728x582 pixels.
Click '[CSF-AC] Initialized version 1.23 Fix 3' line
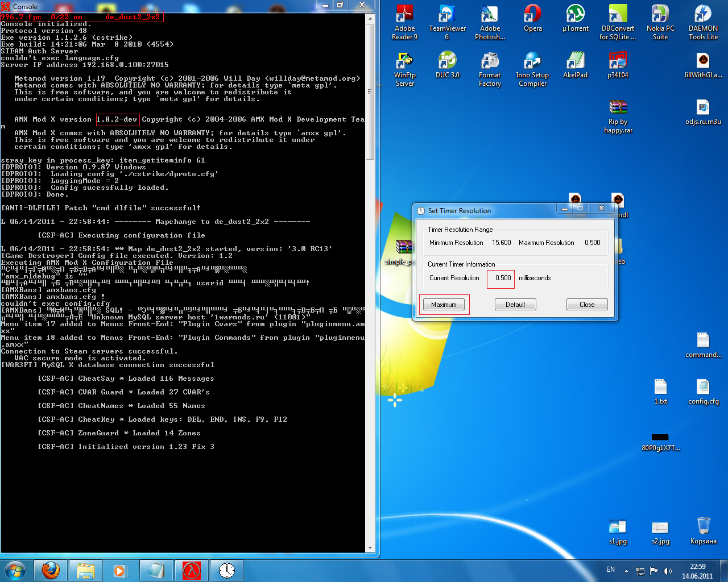tap(126, 447)
